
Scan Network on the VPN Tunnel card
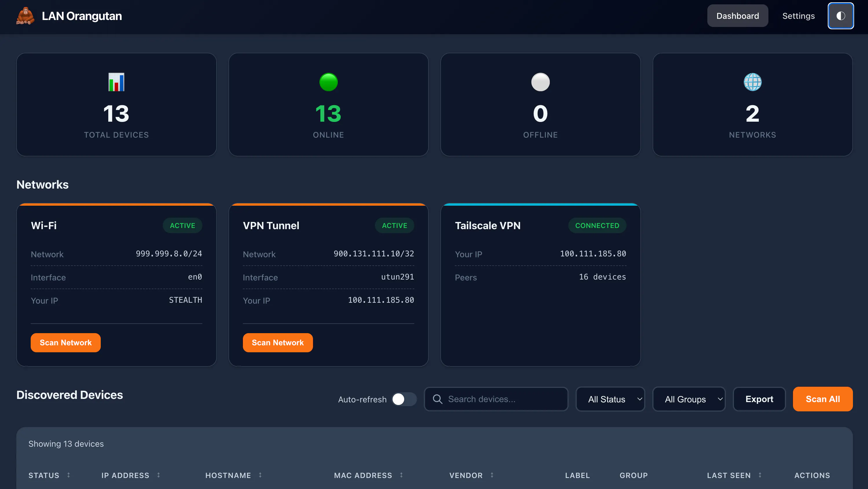click(x=278, y=342)
